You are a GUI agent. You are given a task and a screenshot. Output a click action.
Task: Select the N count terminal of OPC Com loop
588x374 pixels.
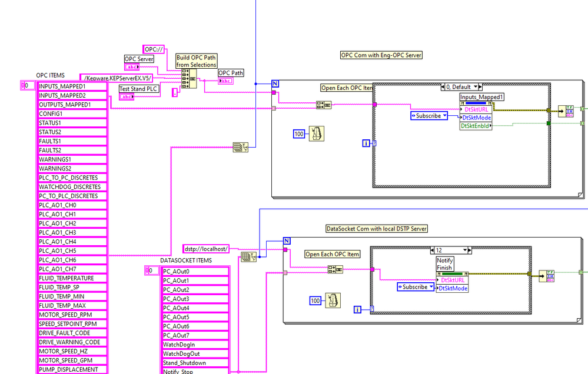click(x=275, y=84)
